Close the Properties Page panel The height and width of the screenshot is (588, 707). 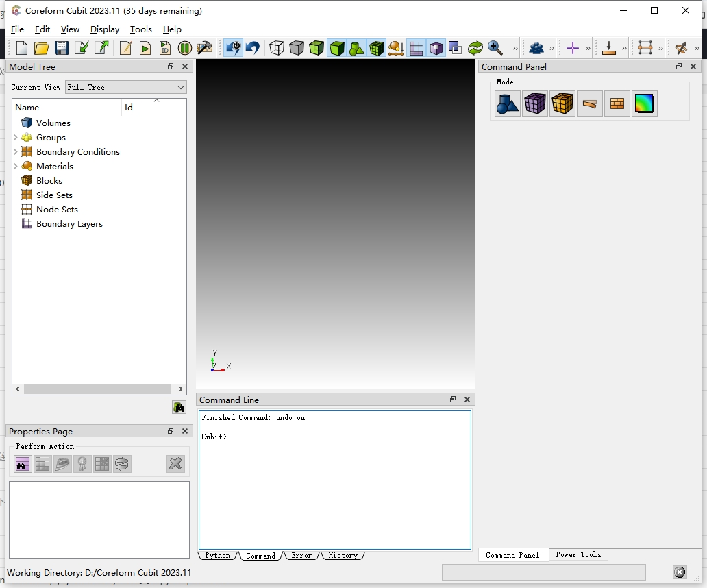[185, 431]
